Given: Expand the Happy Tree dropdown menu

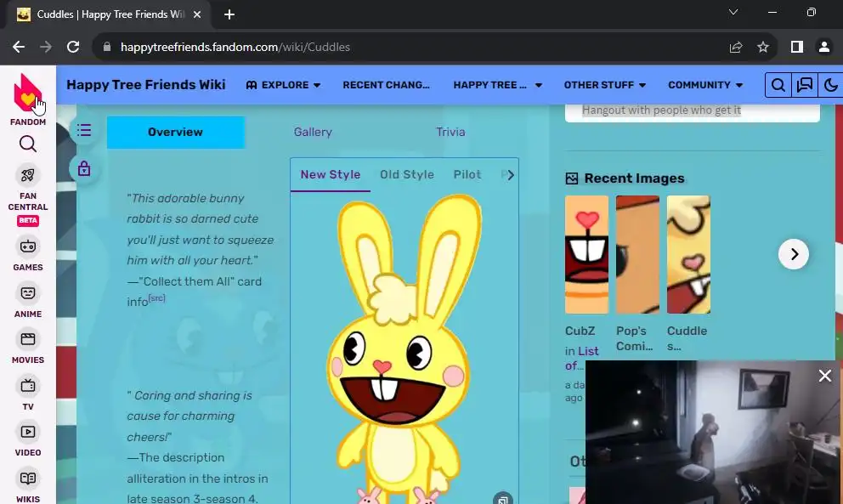Looking at the screenshot, I should pos(498,85).
